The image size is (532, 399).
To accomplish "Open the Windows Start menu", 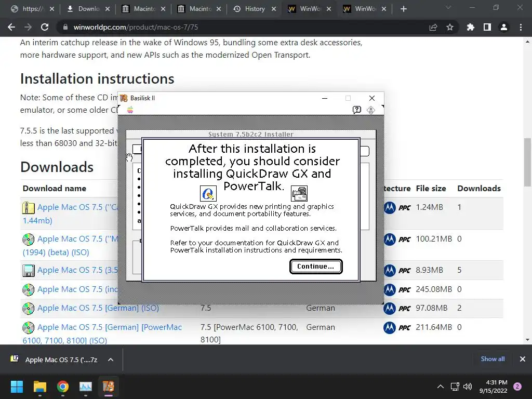I will coord(17,387).
